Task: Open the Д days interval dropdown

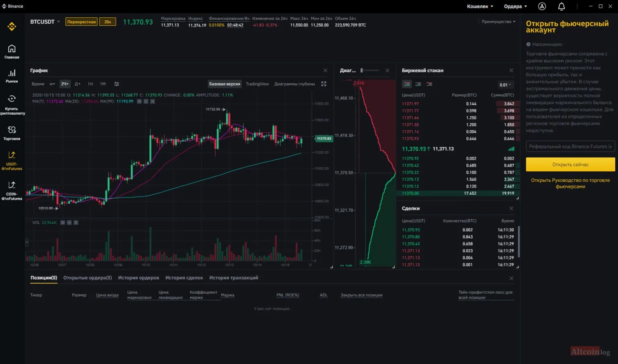Action: pyautogui.click(x=78, y=84)
